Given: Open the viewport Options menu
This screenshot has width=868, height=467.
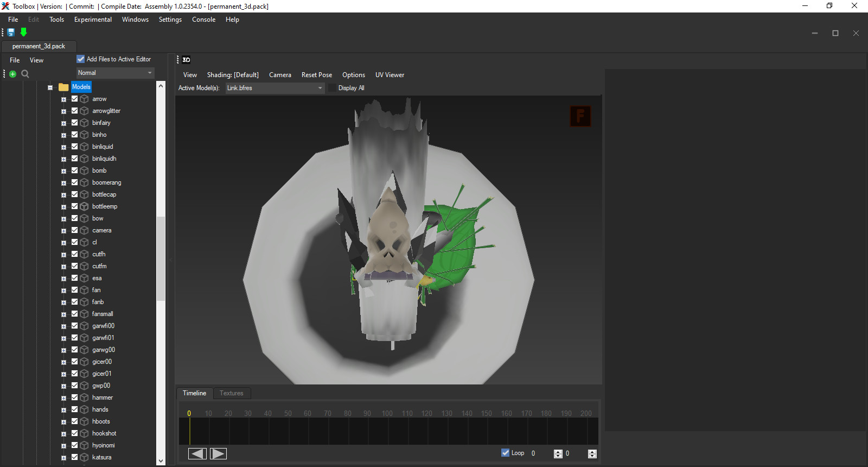Looking at the screenshot, I should coord(354,75).
